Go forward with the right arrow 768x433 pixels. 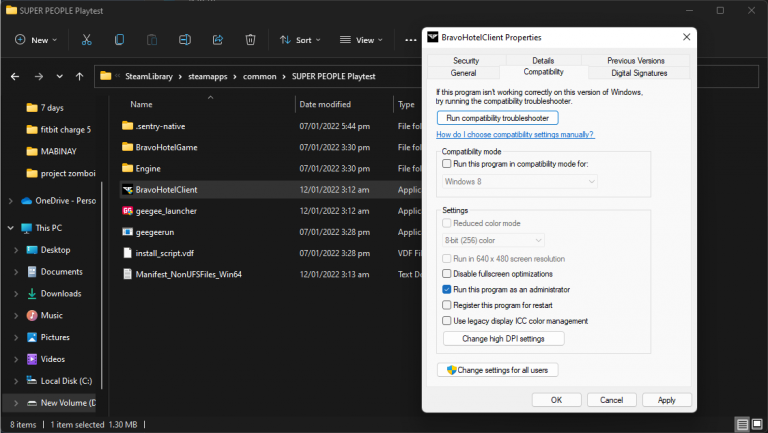click(x=39, y=76)
